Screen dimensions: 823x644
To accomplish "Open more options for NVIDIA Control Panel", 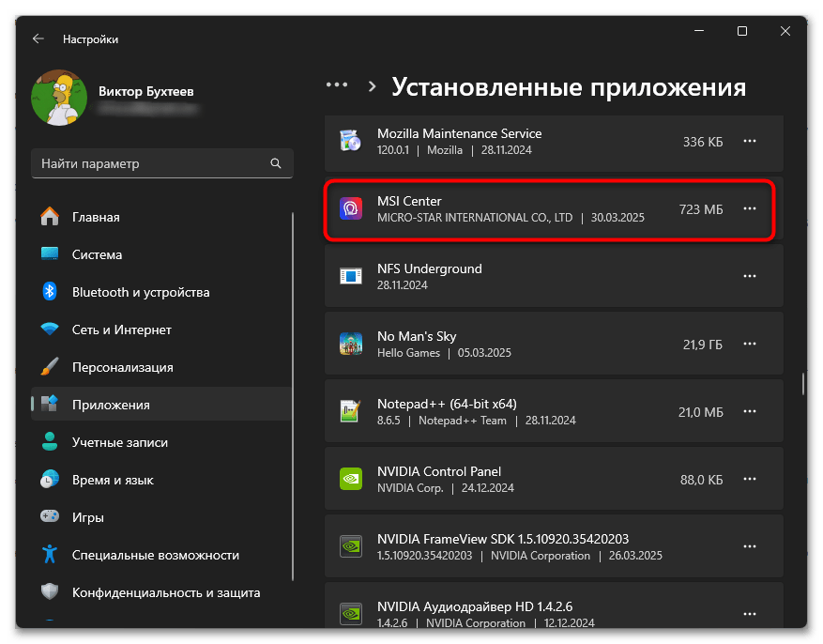I will [750, 479].
